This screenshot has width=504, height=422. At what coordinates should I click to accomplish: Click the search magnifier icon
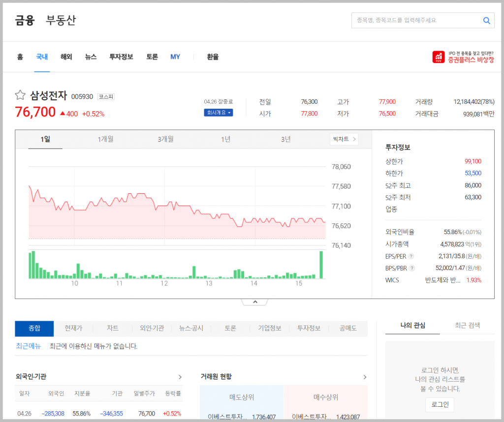486,21
